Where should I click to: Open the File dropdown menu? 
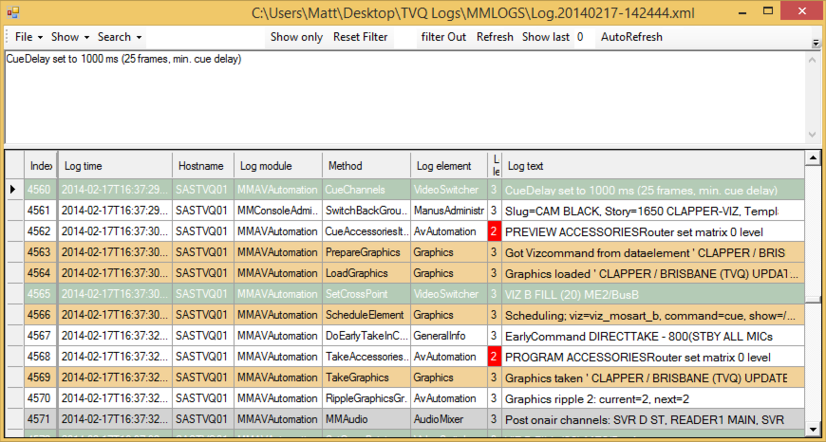(x=29, y=37)
